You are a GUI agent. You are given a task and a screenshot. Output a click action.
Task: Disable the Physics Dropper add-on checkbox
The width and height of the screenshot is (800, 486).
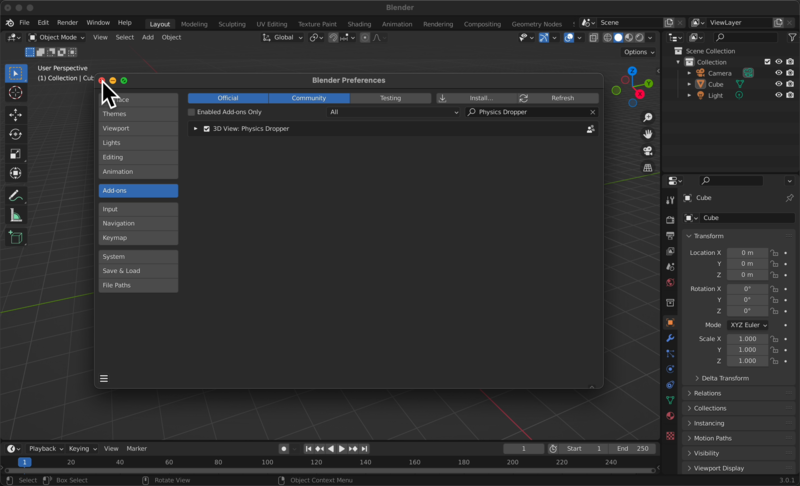pyautogui.click(x=207, y=129)
